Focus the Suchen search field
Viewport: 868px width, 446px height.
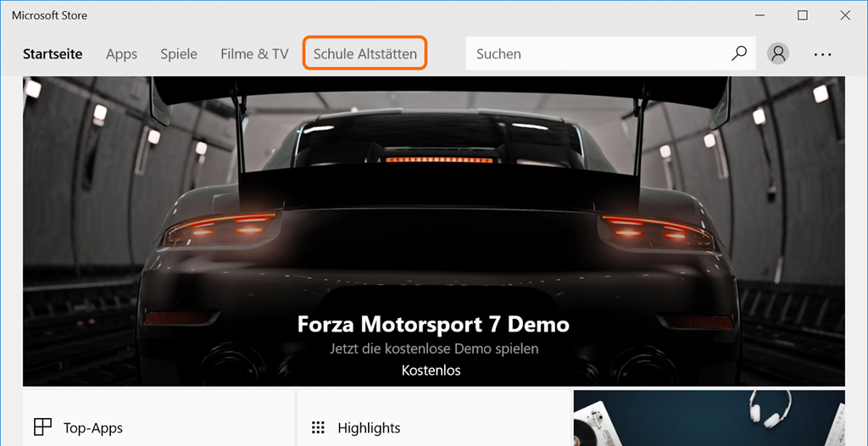click(593, 53)
